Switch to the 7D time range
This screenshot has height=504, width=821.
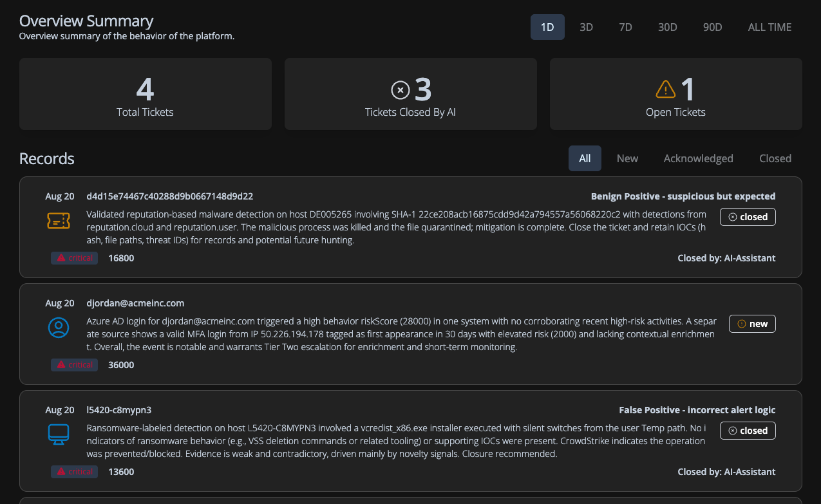tap(625, 27)
